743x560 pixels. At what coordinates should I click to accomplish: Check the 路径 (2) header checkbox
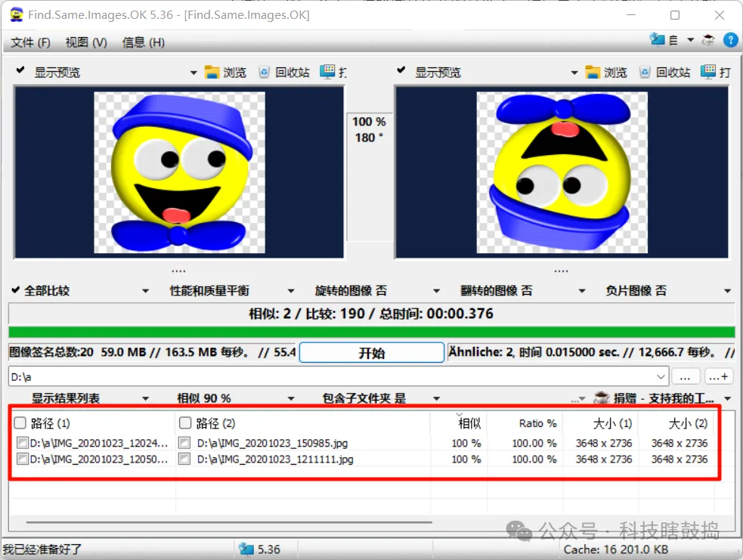pos(185,422)
